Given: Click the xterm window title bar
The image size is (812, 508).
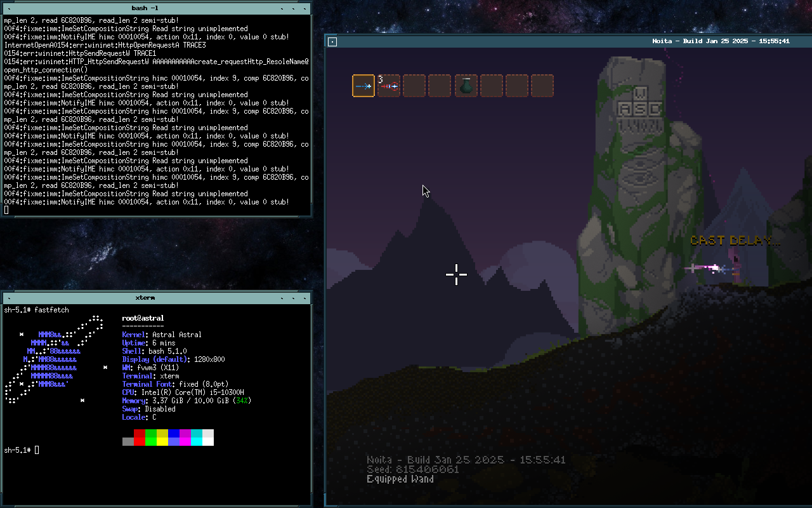Looking at the screenshot, I should point(145,297).
